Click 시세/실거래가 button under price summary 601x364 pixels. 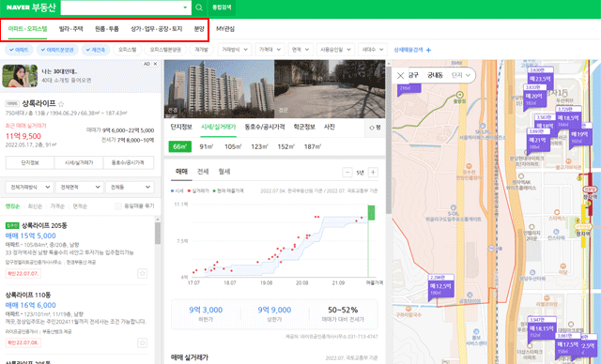click(79, 162)
